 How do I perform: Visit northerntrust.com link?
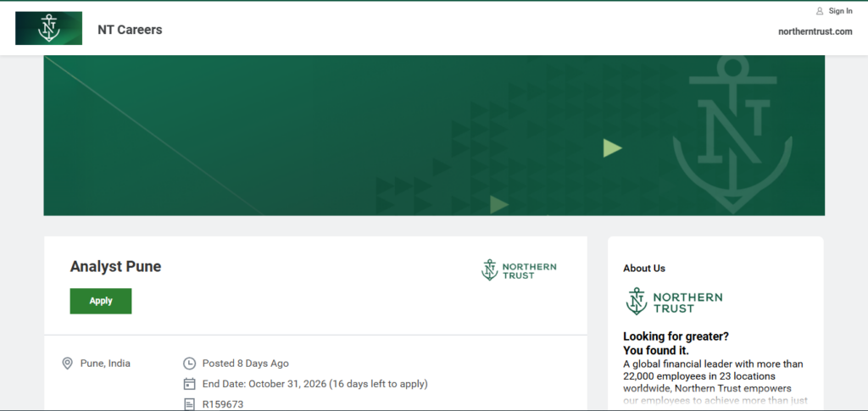pos(815,31)
